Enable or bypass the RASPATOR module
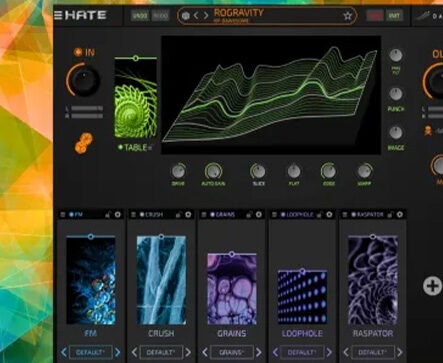Image resolution: width=443 pixels, height=363 pixels. point(354,215)
